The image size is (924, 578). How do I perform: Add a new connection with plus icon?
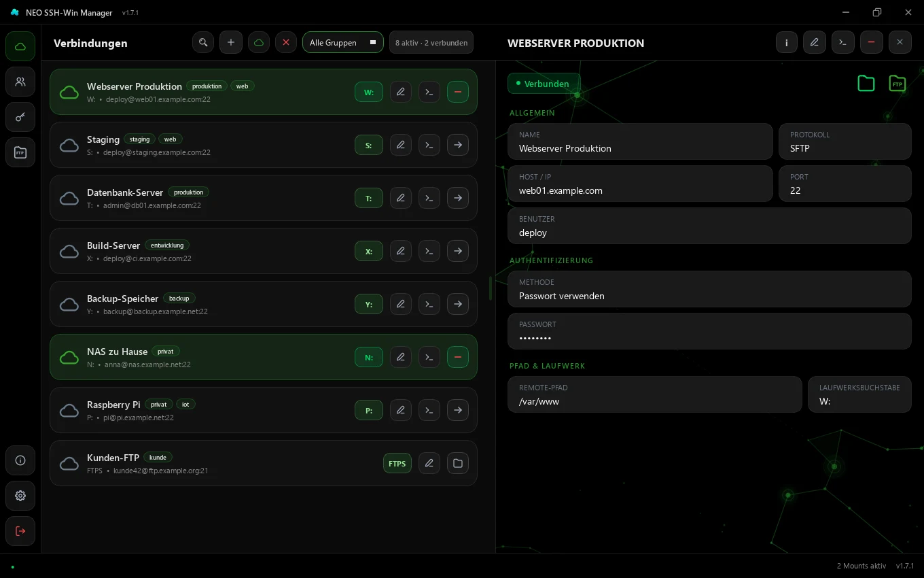point(231,42)
